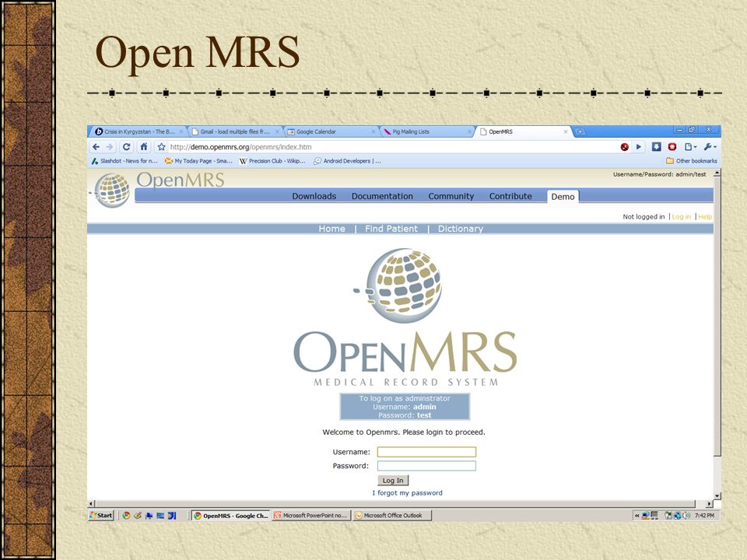The width and height of the screenshot is (747, 560).
Task: Select the OpenMRS browser tab
Action: (523, 131)
